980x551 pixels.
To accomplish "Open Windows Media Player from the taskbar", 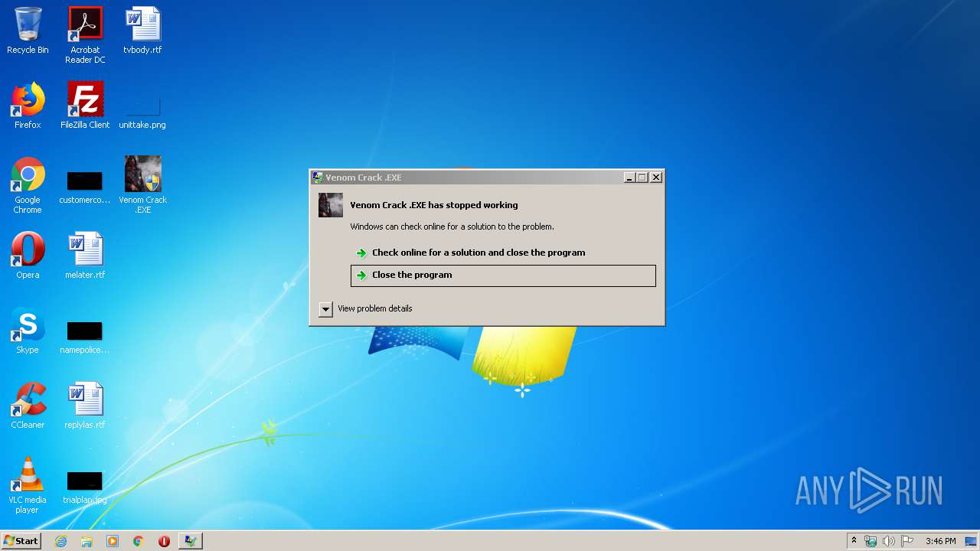I will (113, 541).
